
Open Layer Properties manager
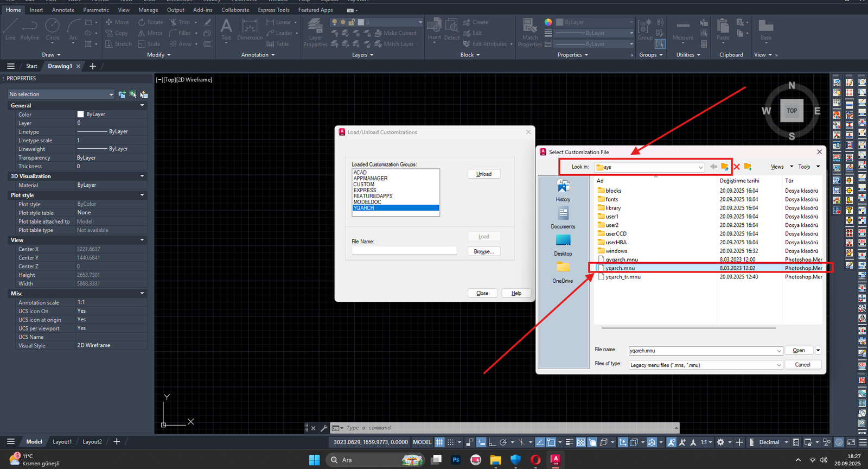coord(315,33)
